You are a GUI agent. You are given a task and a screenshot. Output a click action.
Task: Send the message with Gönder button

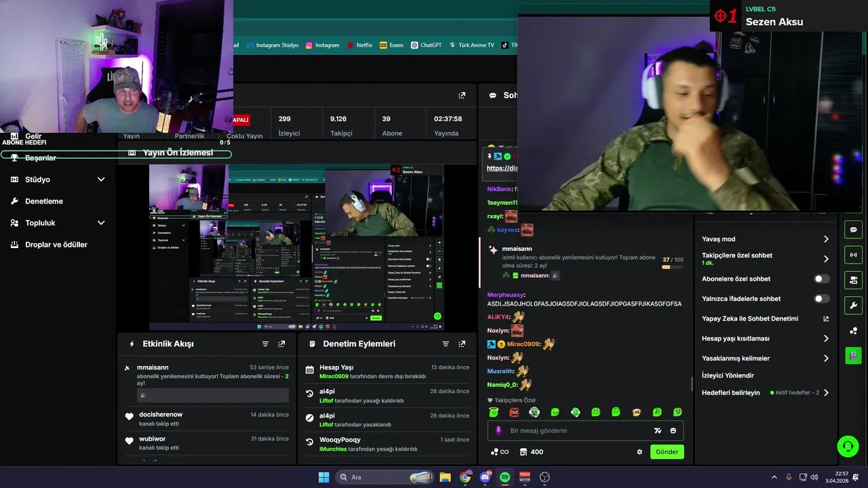(667, 452)
